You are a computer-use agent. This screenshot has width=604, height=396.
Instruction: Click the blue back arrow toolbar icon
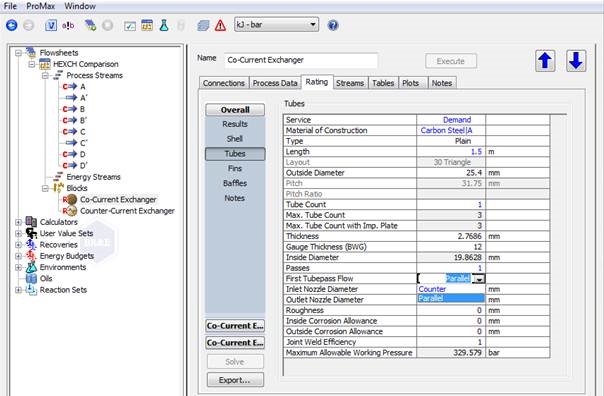pyautogui.click(x=12, y=25)
